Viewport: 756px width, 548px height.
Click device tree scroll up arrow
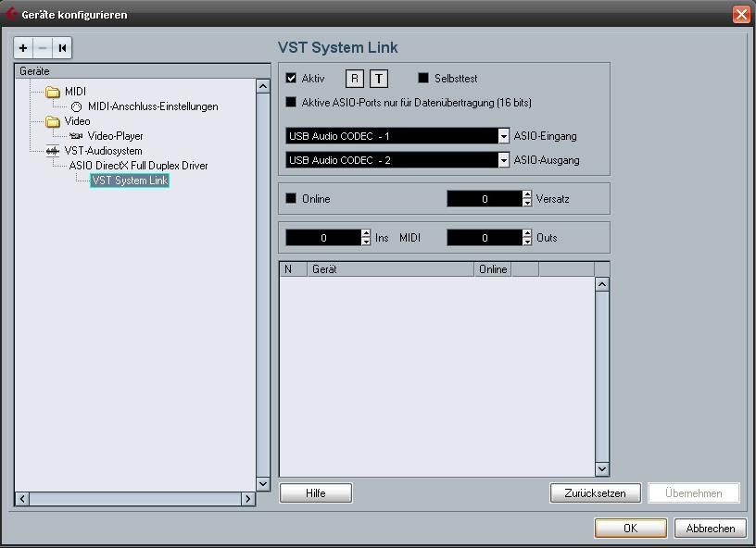(x=263, y=86)
